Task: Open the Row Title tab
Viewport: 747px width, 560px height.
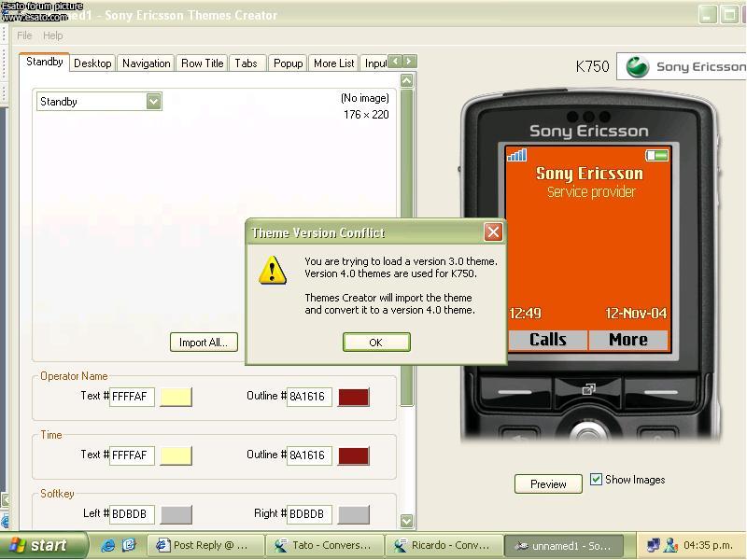Action: 202,63
